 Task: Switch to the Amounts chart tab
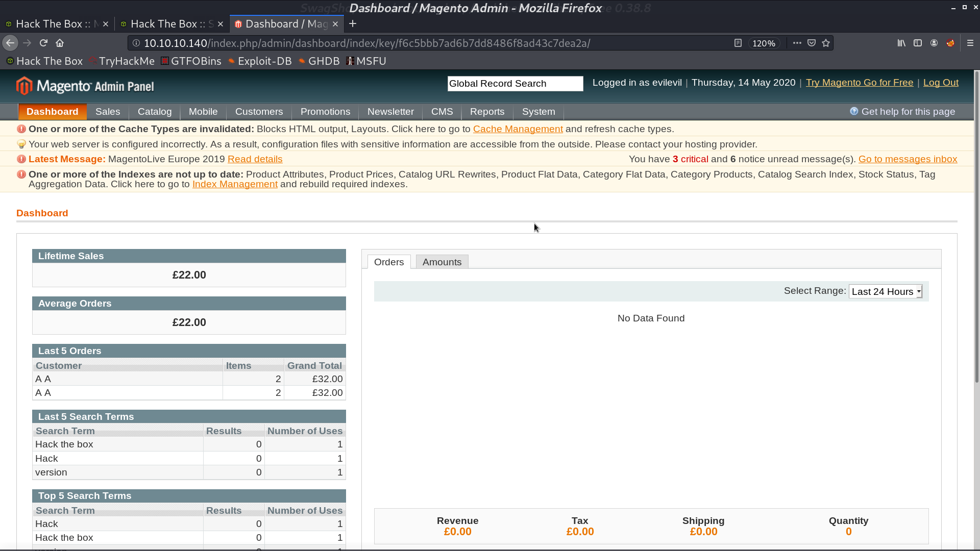[x=442, y=262]
